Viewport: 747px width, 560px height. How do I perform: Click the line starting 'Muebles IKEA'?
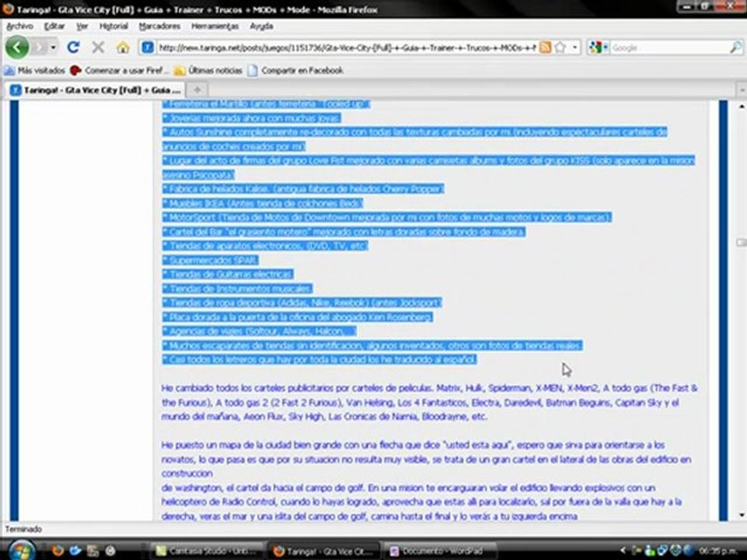point(262,203)
